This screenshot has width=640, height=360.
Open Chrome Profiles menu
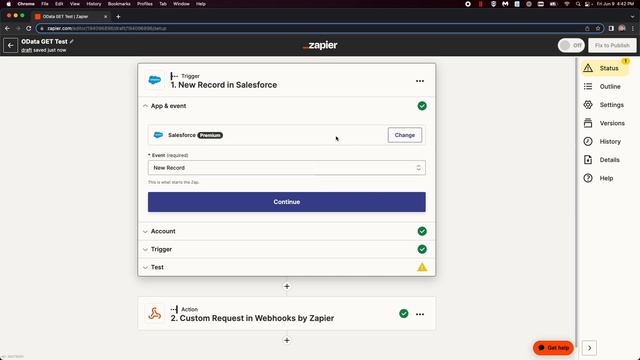click(144, 4)
